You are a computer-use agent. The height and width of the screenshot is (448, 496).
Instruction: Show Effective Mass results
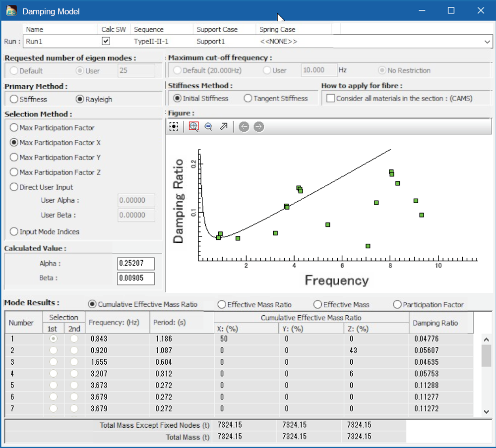click(317, 304)
